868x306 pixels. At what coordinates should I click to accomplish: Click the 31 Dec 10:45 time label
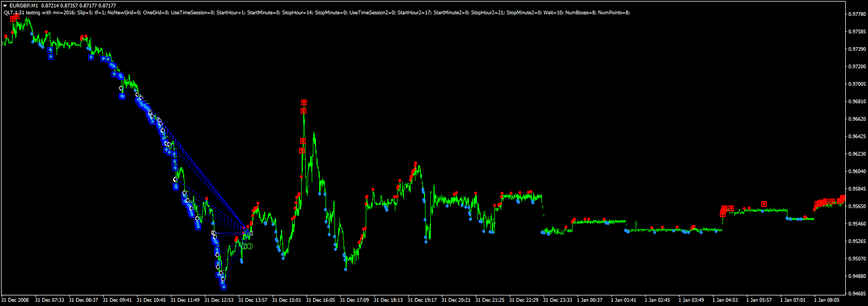[x=151, y=300]
